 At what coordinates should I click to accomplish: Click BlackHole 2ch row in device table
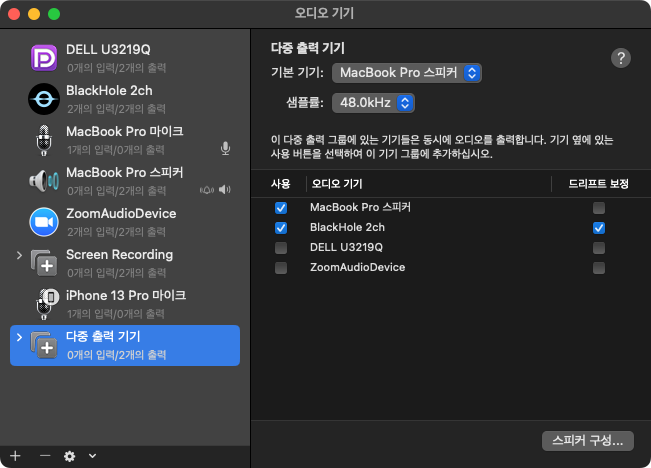pos(451,228)
